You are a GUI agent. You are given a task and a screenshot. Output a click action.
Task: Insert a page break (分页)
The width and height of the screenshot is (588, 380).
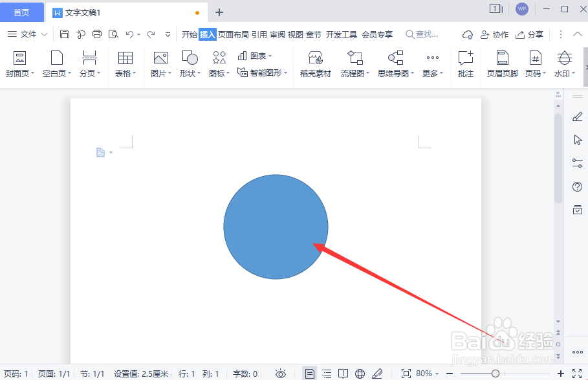(x=90, y=64)
